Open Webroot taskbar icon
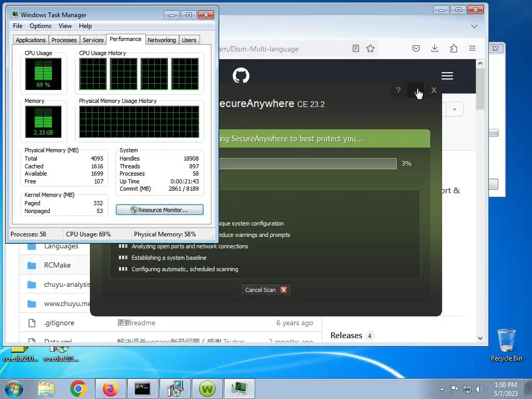This screenshot has height=399, width=532. pyautogui.click(x=207, y=389)
